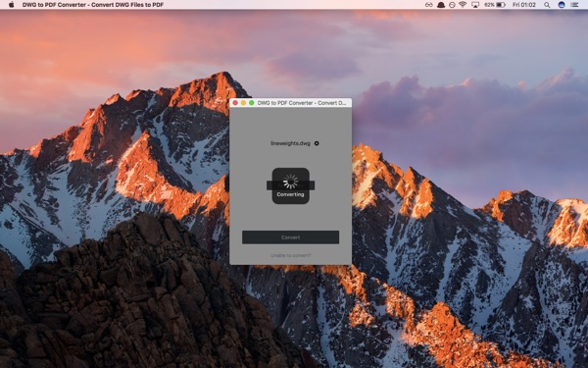Close the converter window
This screenshot has height=368, width=588.
tap(235, 103)
